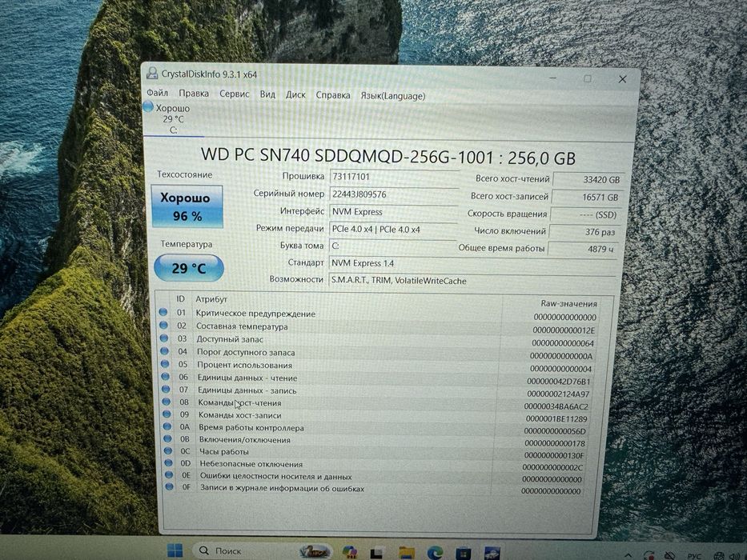This screenshot has height=560, width=747.
Task: Click status dot for attribute 05
Action: [x=165, y=363]
